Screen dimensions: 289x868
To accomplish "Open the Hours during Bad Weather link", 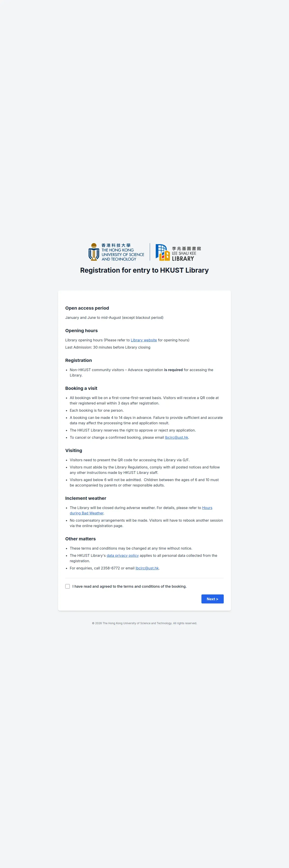I will [x=141, y=510].
